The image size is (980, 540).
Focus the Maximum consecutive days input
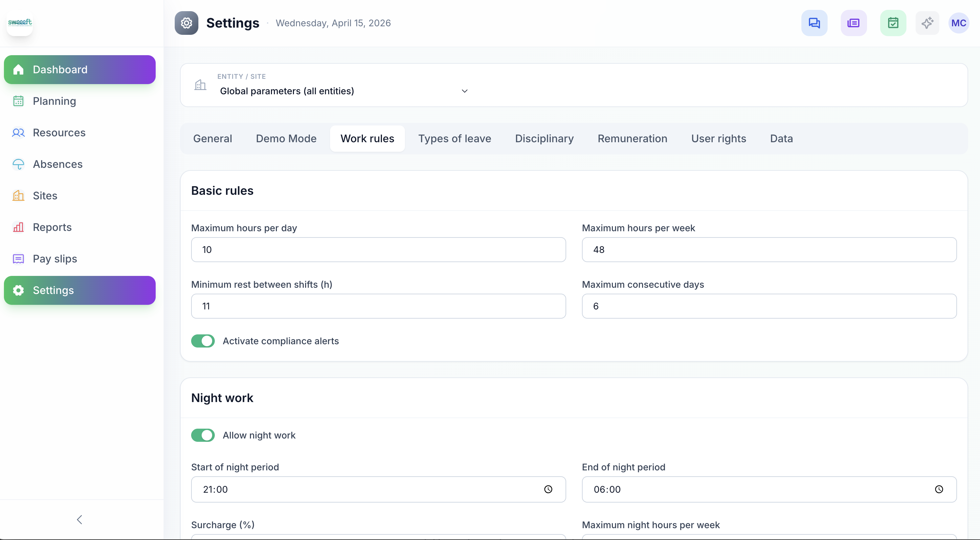769,306
